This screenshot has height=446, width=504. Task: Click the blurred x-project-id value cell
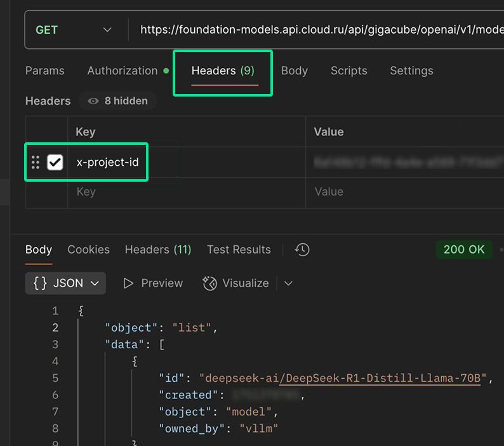coord(405,162)
